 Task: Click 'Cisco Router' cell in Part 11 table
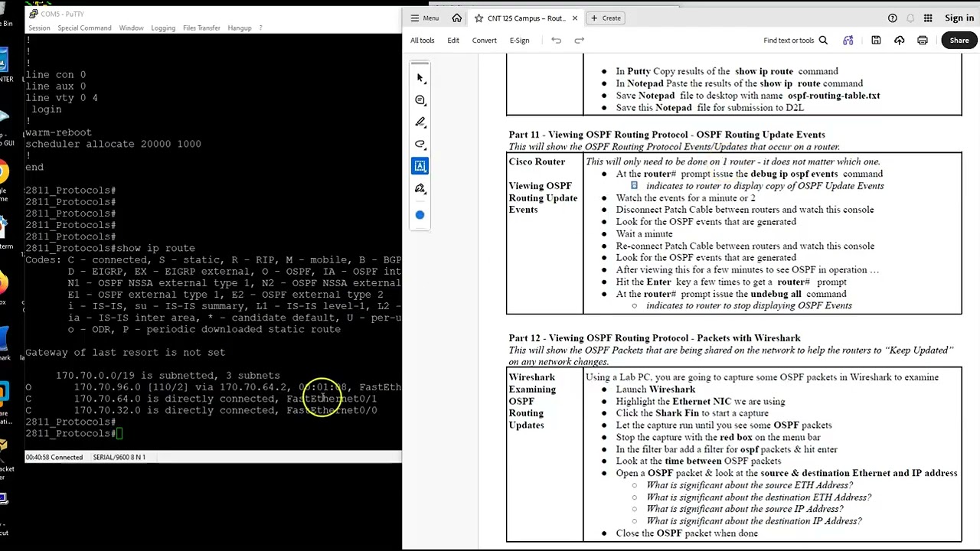coord(537,162)
